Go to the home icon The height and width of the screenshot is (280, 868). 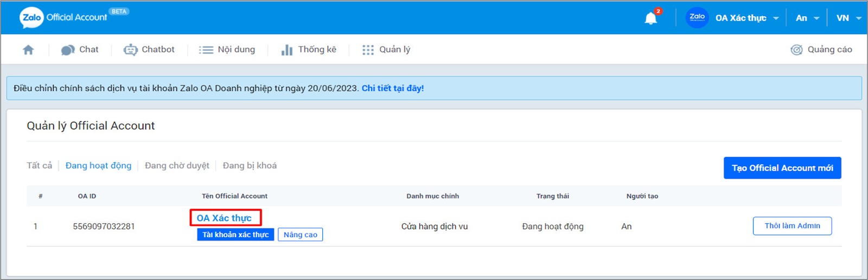click(x=28, y=50)
